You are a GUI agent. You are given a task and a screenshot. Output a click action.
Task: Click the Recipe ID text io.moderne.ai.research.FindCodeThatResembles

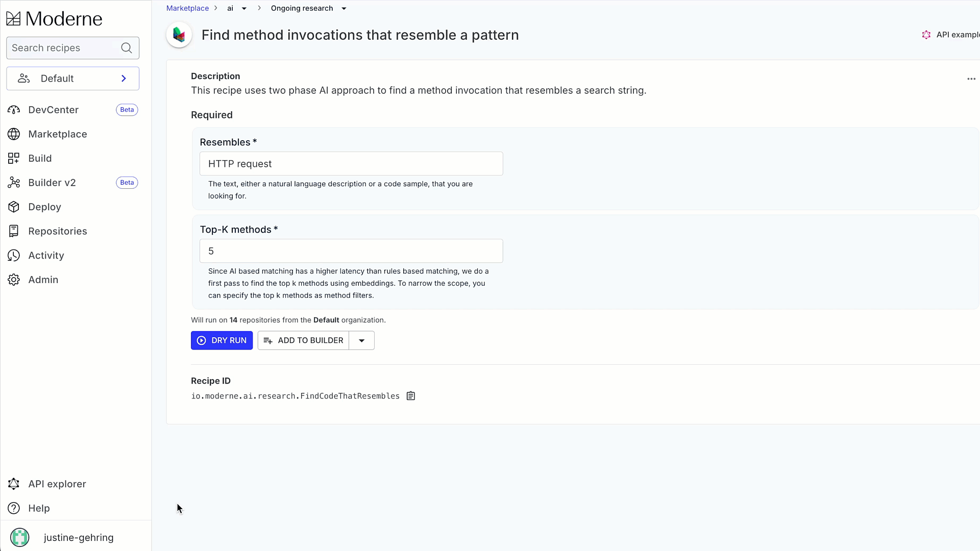295,396
